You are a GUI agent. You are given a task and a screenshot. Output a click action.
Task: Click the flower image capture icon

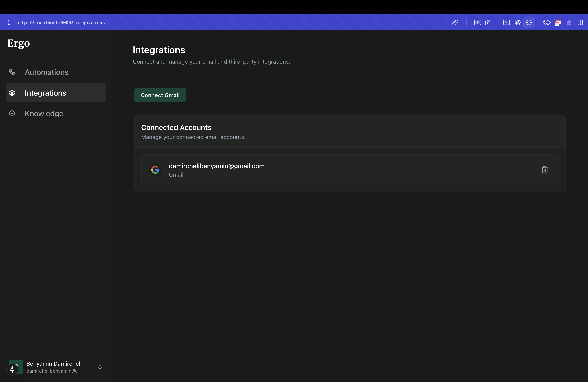pos(477,22)
